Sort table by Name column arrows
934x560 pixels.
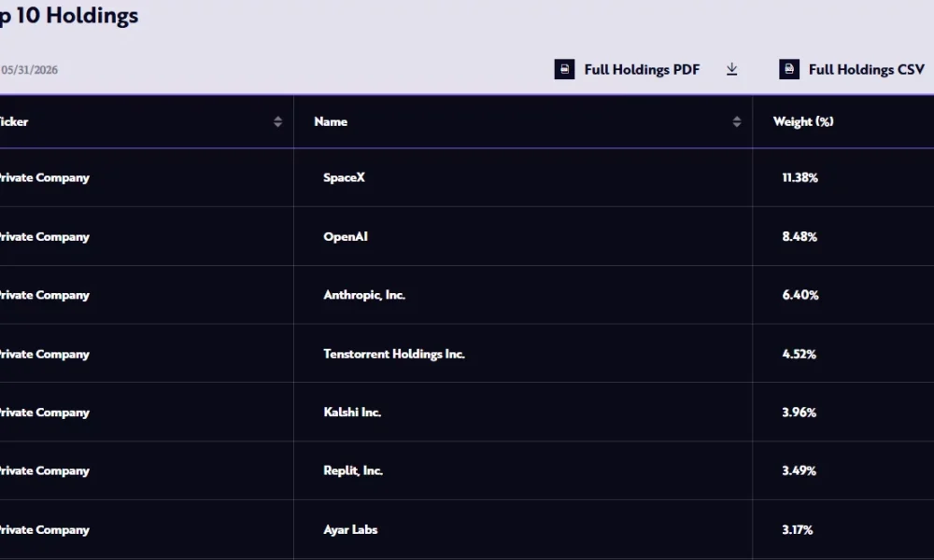pyautogui.click(x=736, y=121)
